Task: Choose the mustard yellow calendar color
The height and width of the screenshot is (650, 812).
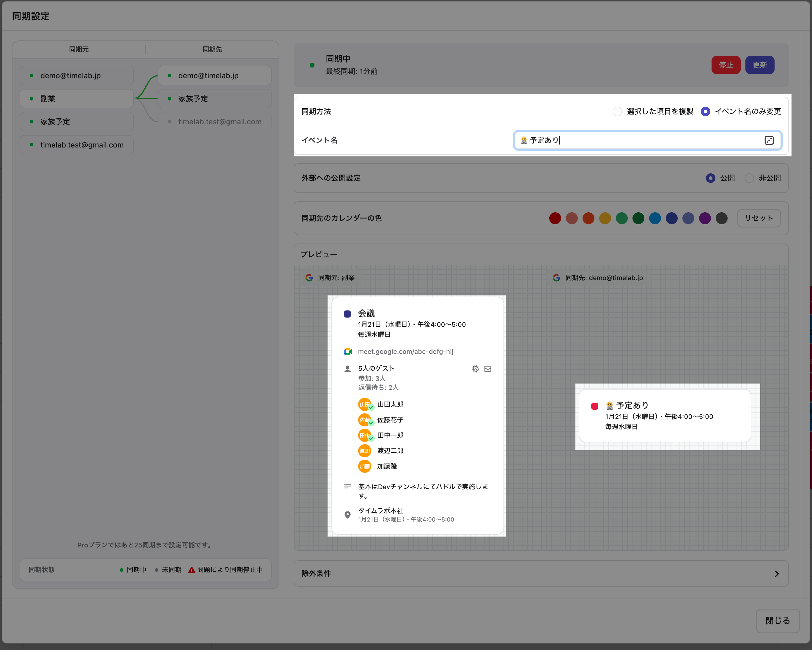Action: point(605,218)
